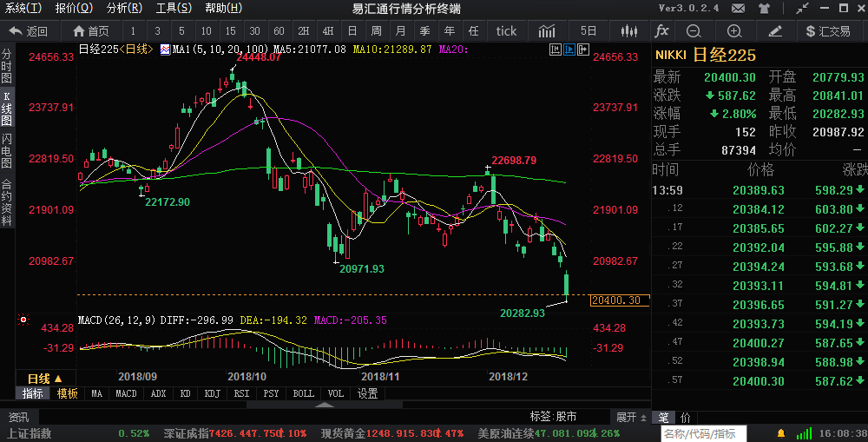The width and height of the screenshot is (868, 442).
Task: Apply the VOL indicator
Action: [x=335, y=394]
